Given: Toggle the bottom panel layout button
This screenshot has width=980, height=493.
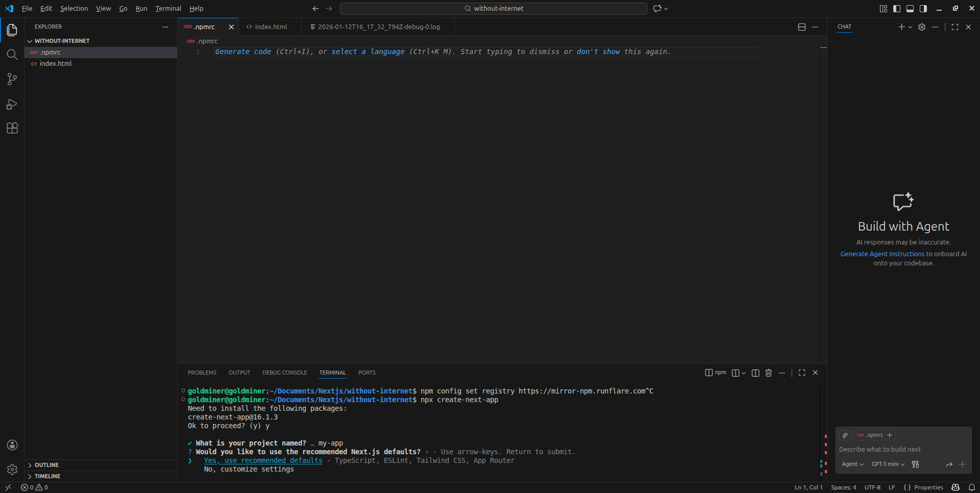Looking at the screenshot, I should click(910, 9).
